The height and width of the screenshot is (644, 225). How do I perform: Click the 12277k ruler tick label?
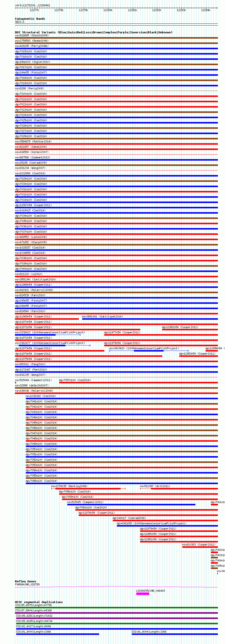[x=34, y=10]
